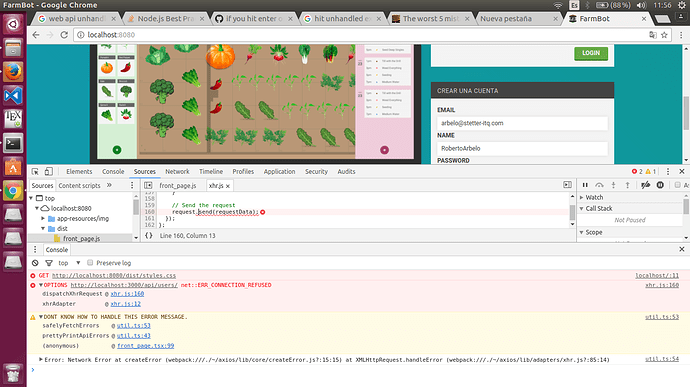Show more Sources navigator tabs chevron
This screenshot has width=690, height=387.
109,185
